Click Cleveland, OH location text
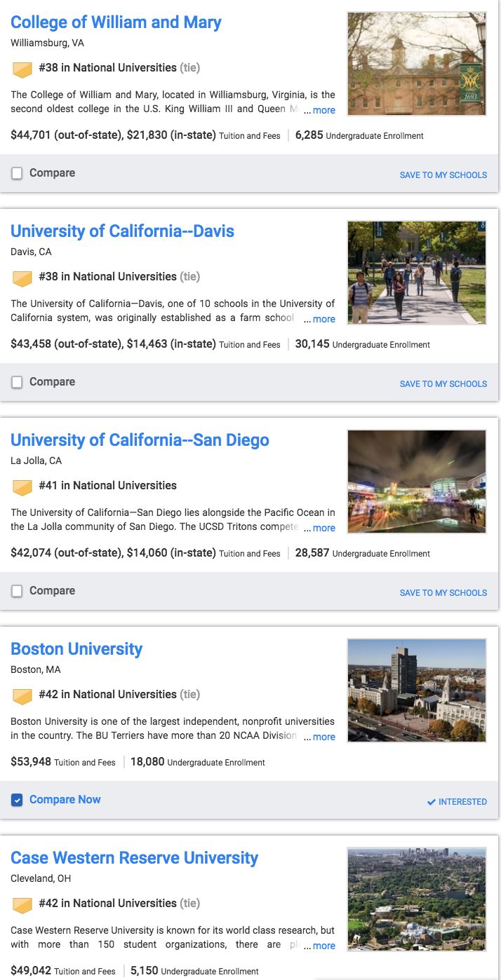 pyautogui.click(x=41, y=878)
